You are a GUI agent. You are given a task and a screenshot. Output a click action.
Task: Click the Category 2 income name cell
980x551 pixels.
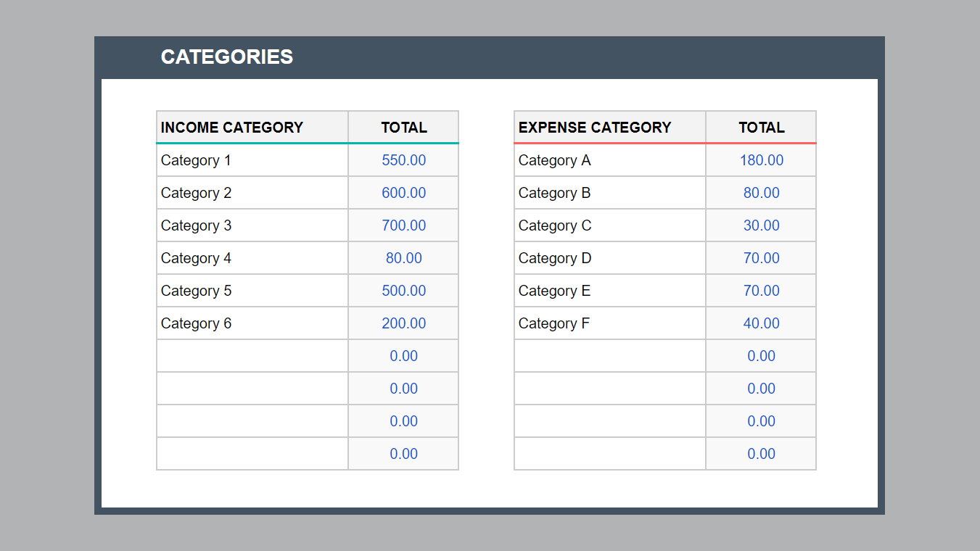pyautogui.click(x=252, y=193)
